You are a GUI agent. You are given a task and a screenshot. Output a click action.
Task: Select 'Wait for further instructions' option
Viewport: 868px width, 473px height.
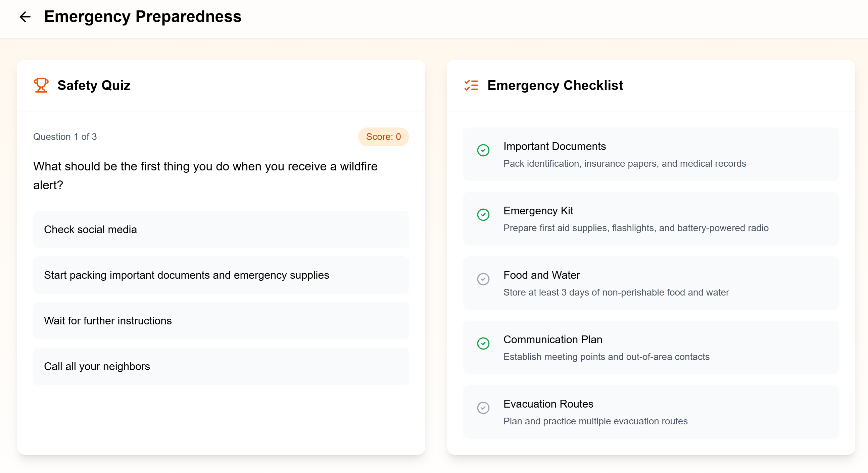tap(221, 320)
